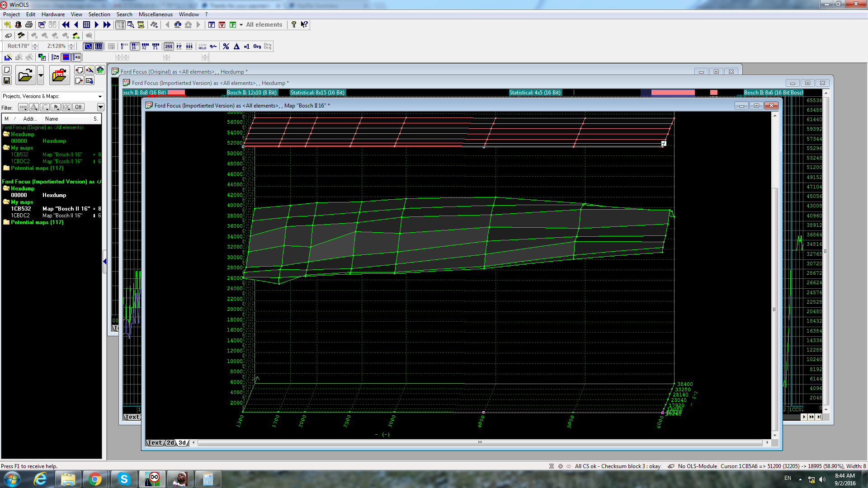Click the import file arrow-into-page icon
The image size is (868, 488).
[x=79, y=70]
